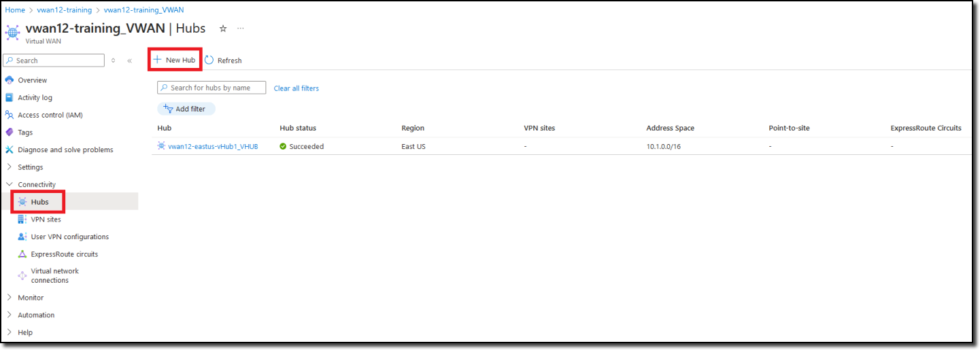
Task: Click the Hub status column header
Action: [x=298, y=128]
